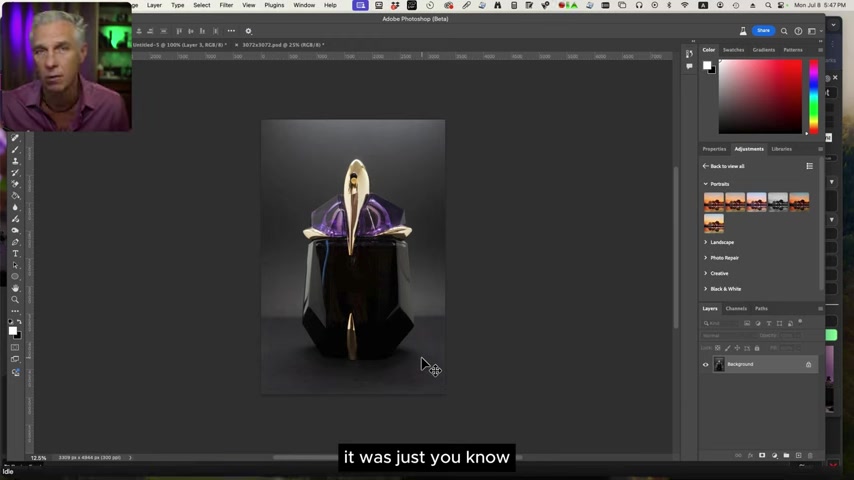This screenshot has width=854, height=480.
Task: Toggle Quick Mask mode
Action: [x=15, y=348]
